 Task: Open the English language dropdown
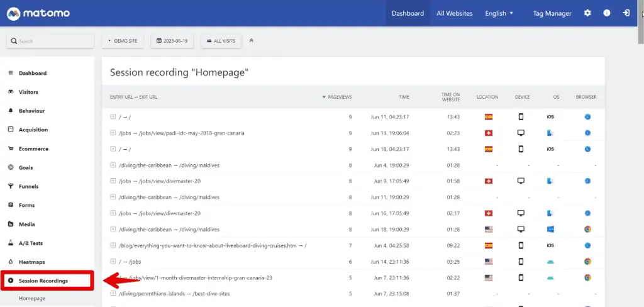coord(499,13)
